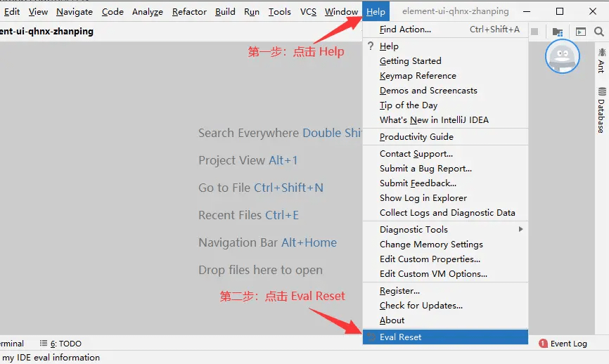
Task: Open the Navigate menu
Action: click(x=75, y=12)
